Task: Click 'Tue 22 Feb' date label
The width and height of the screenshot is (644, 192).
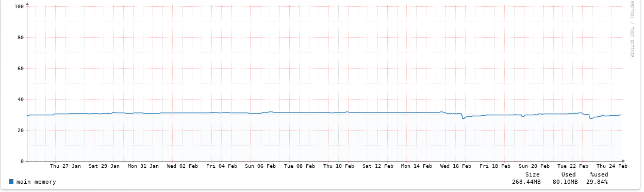Action: (x=573, y=166)
